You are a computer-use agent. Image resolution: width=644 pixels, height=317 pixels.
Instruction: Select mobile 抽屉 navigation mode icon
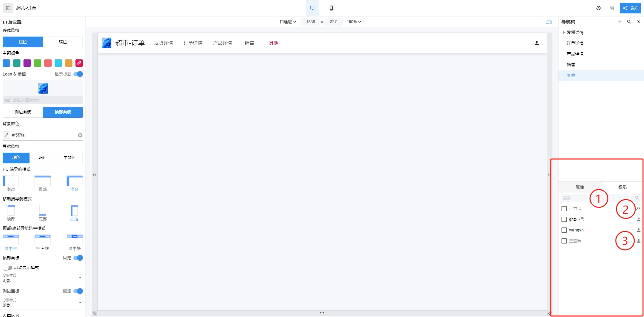tap(74, 210)
